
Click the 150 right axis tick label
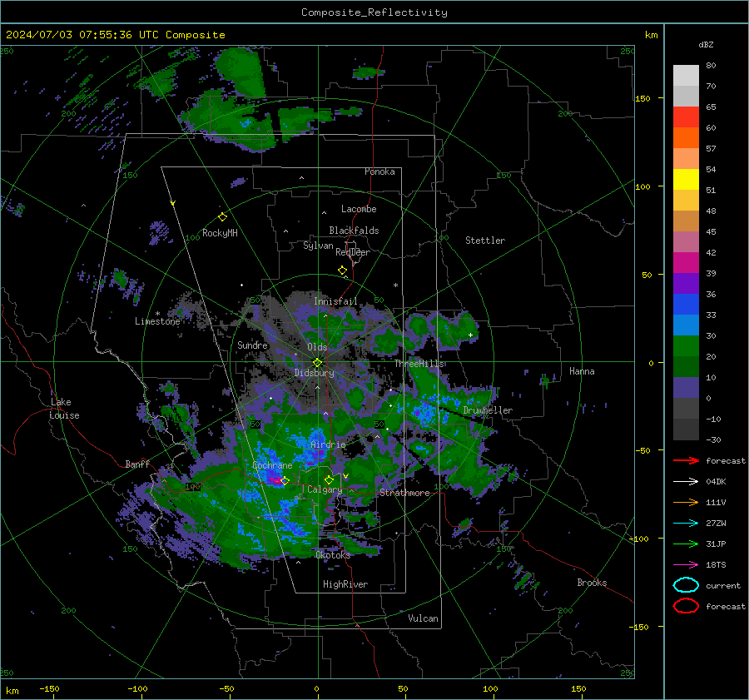coord(643,98)
